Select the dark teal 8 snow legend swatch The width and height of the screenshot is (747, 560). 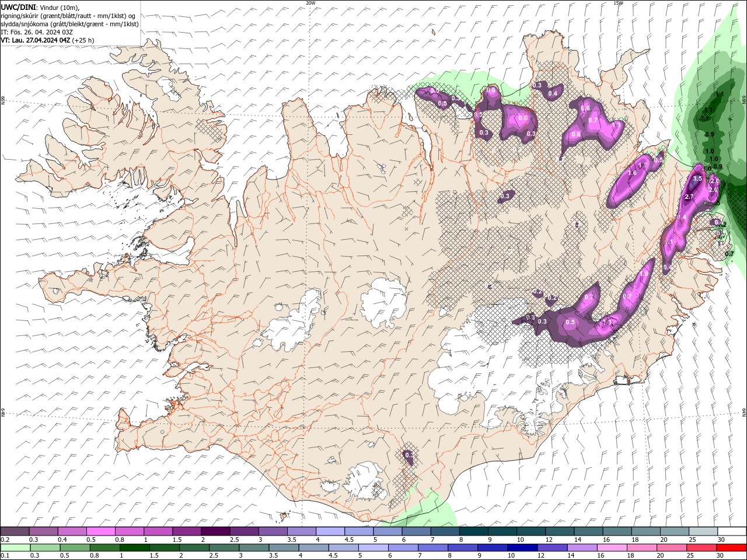474,531
